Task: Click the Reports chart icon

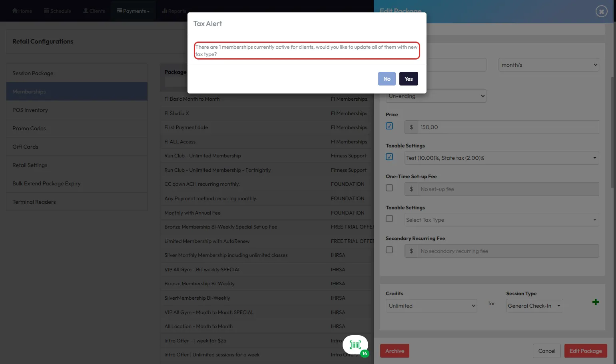Action: tap(164, 11)
